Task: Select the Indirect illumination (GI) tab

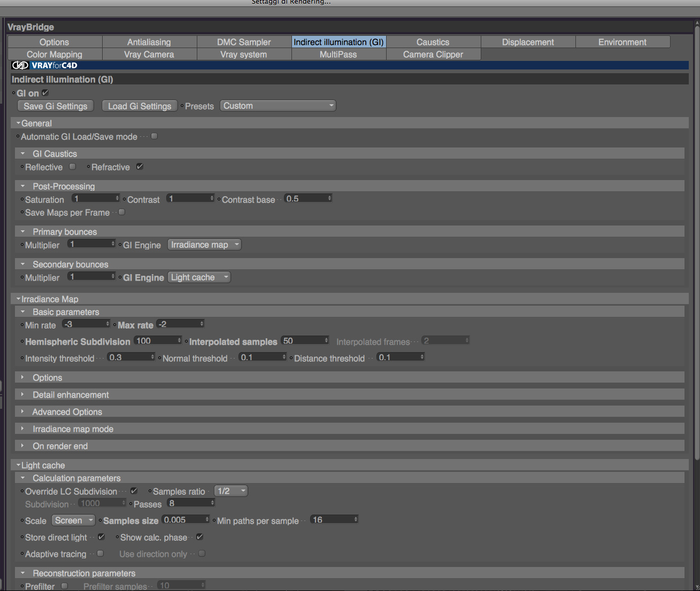Action: tap(339, 42)
